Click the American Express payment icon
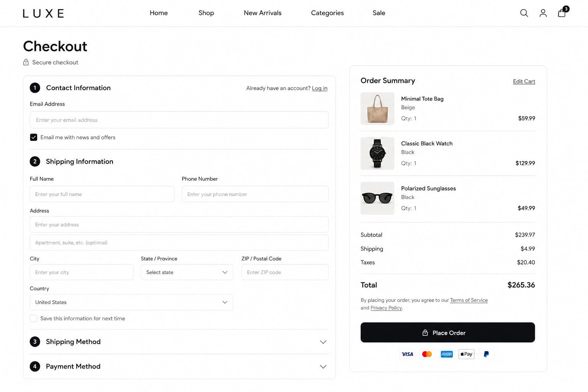 click(447, 354)
